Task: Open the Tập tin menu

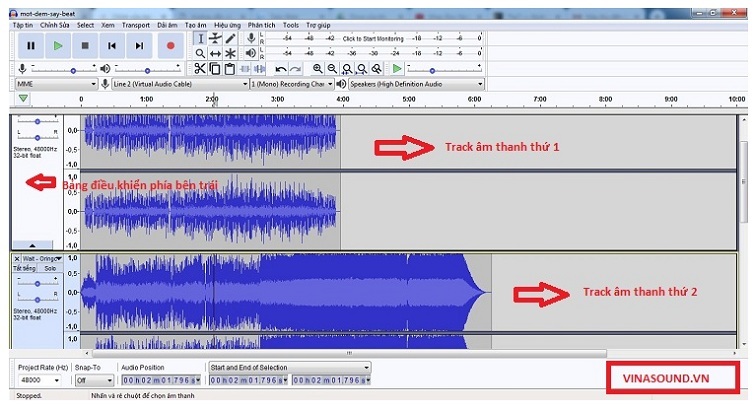Action: (23, 25)
